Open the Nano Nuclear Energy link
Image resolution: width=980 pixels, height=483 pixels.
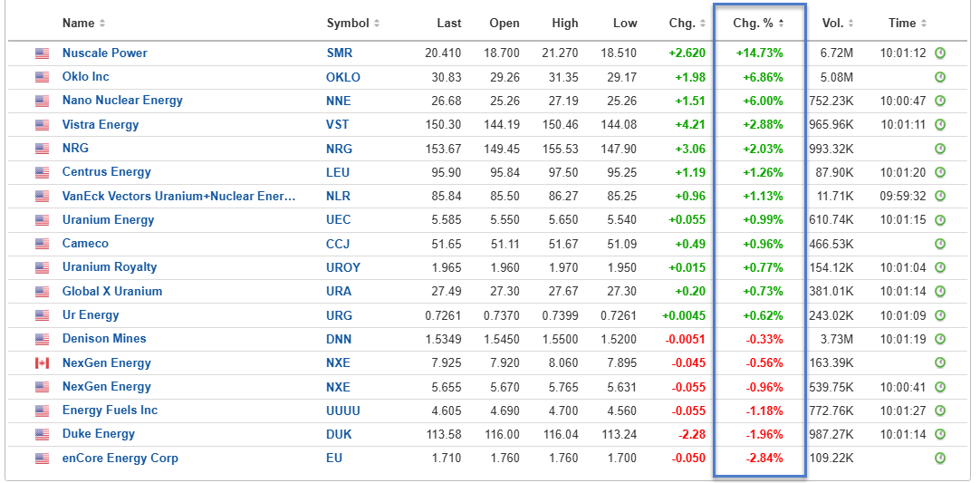(122, 101)
